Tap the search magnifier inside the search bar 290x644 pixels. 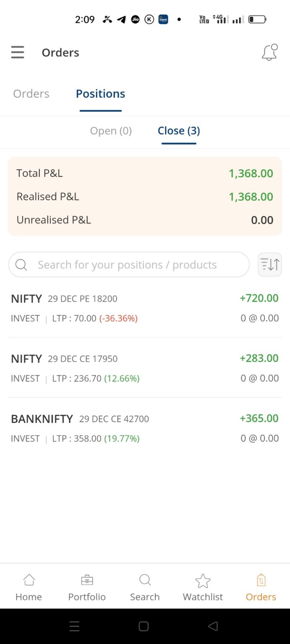(x=21, y=265)
